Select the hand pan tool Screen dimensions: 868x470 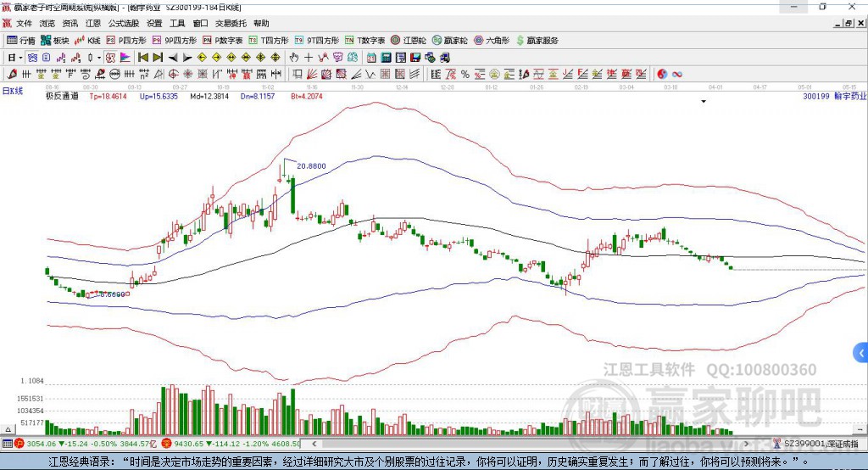tap(294, 58)
